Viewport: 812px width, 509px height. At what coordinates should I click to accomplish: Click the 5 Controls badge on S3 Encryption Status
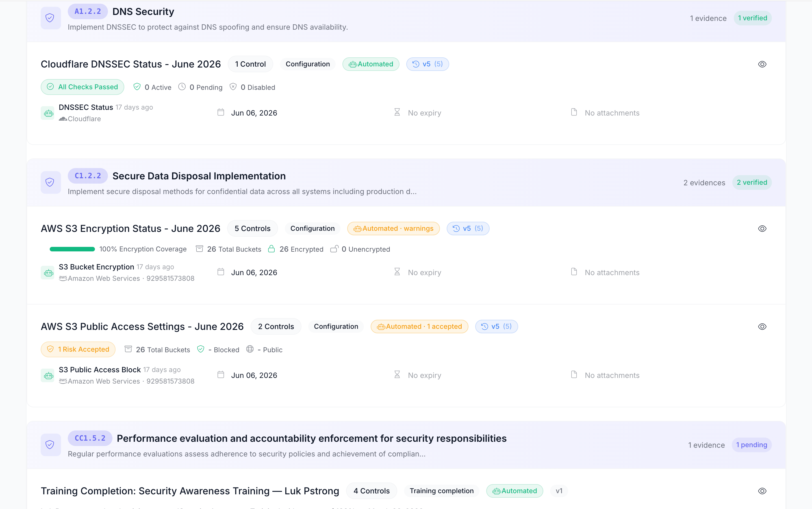(x=253, y=229)
